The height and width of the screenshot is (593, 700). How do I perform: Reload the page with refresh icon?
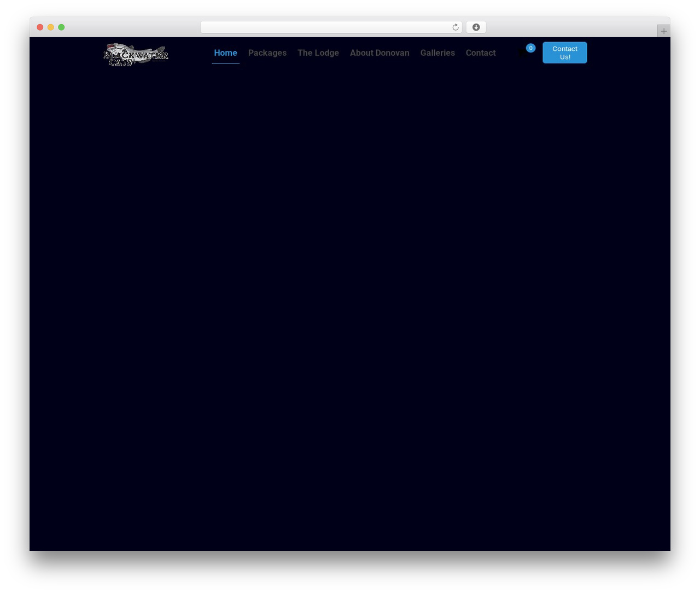pos(455,27)
